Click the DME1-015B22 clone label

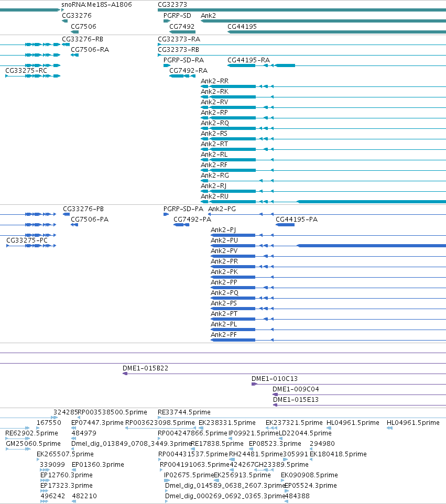(145, 368)
